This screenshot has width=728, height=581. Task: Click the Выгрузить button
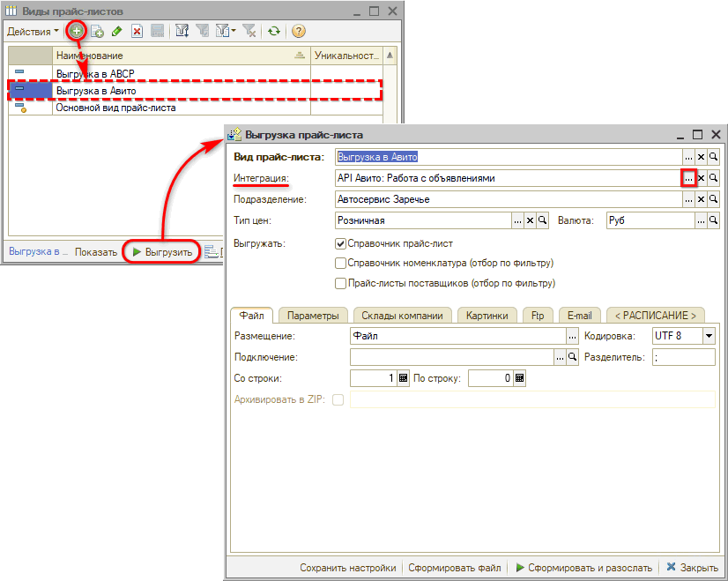click(162, 251)
